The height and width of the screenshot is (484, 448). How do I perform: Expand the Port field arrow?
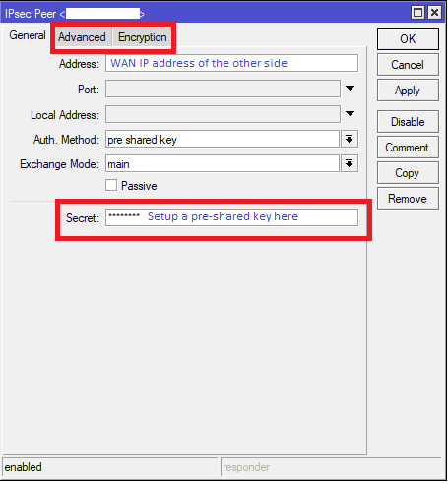(x=350, y=89)
